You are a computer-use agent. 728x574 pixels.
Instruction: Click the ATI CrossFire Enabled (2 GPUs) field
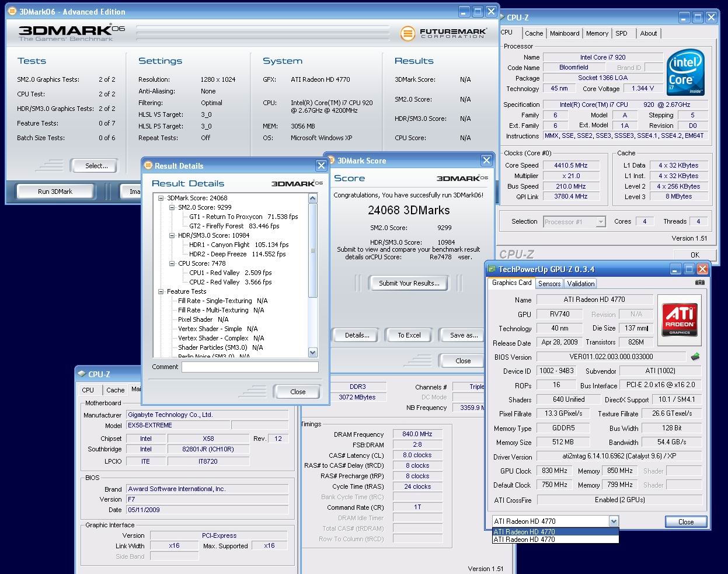[x=619, y=500]
